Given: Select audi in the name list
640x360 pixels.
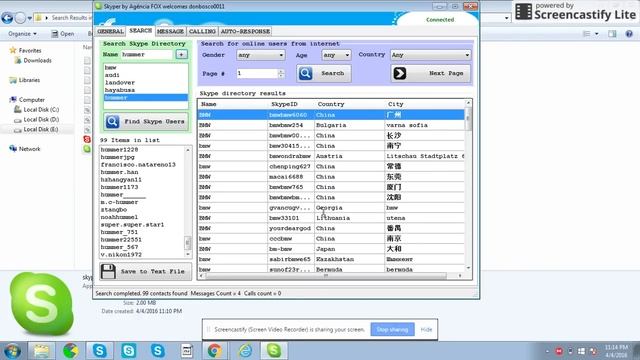Looking at the screenshot, I should (x=146, y=75).
